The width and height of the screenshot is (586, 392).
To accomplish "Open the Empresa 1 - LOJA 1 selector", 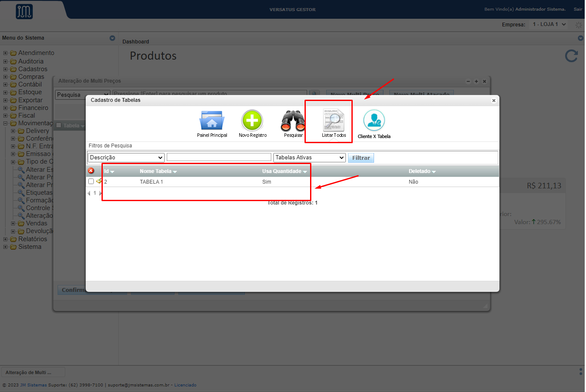I will 549,24.
